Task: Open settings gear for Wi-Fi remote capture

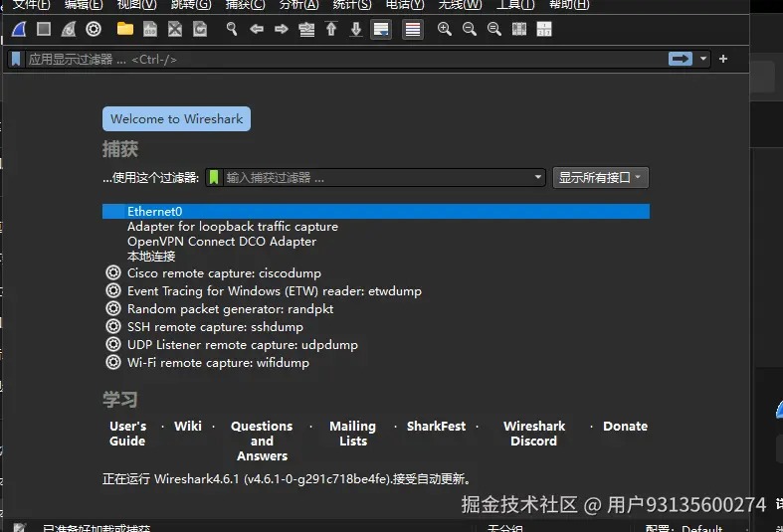Action: 113,362
